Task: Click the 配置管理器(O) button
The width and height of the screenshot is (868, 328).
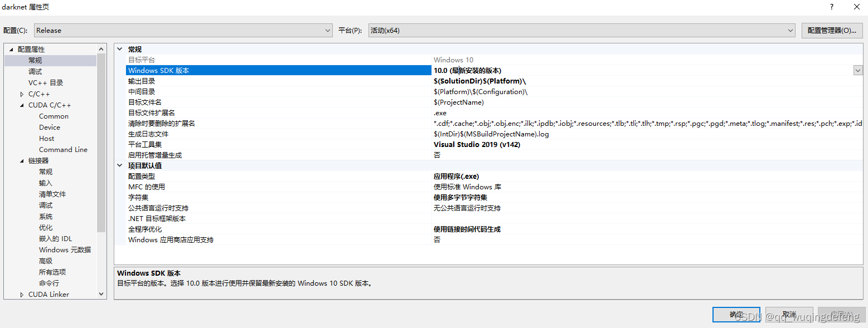Action: pos(832,31)
